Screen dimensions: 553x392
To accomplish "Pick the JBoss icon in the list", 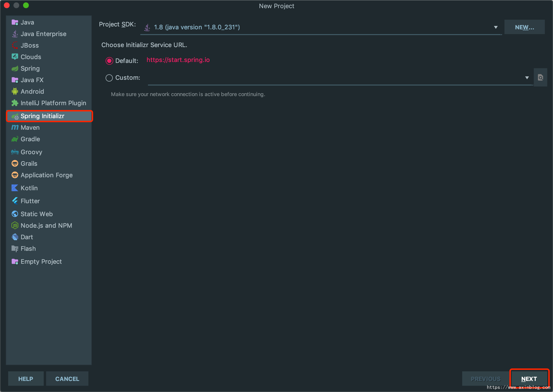I will tap(15, 45).
